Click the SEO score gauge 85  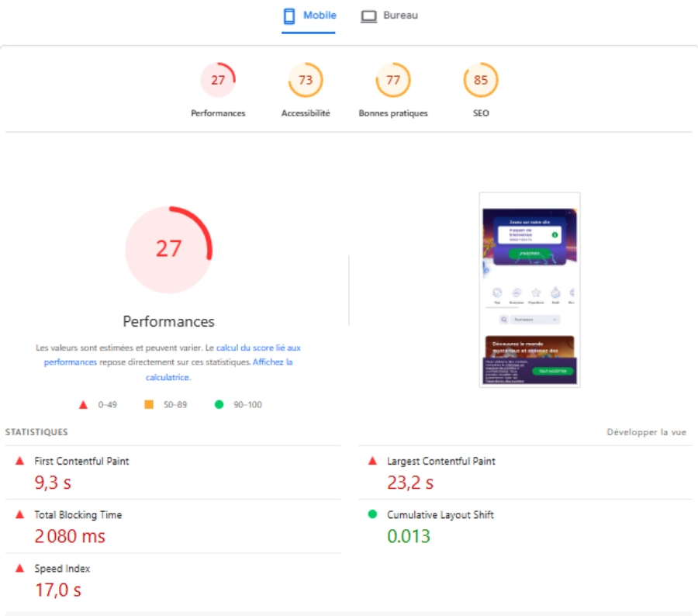(481, 81)
